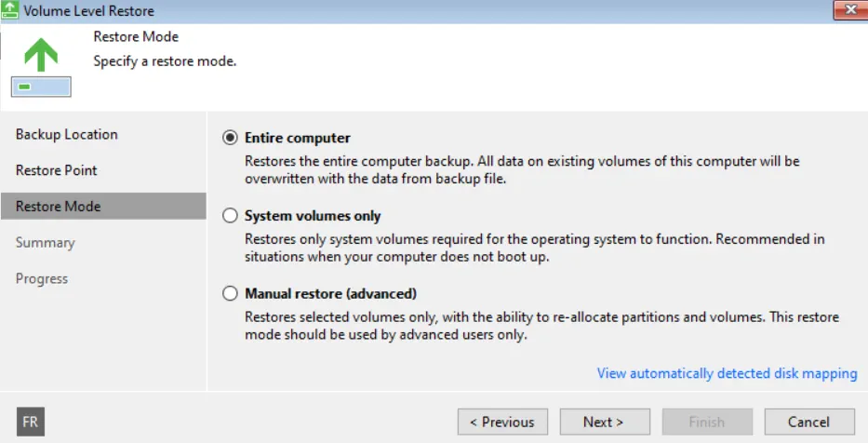
Task: Click the Previous button
Action: click(502, 422)
